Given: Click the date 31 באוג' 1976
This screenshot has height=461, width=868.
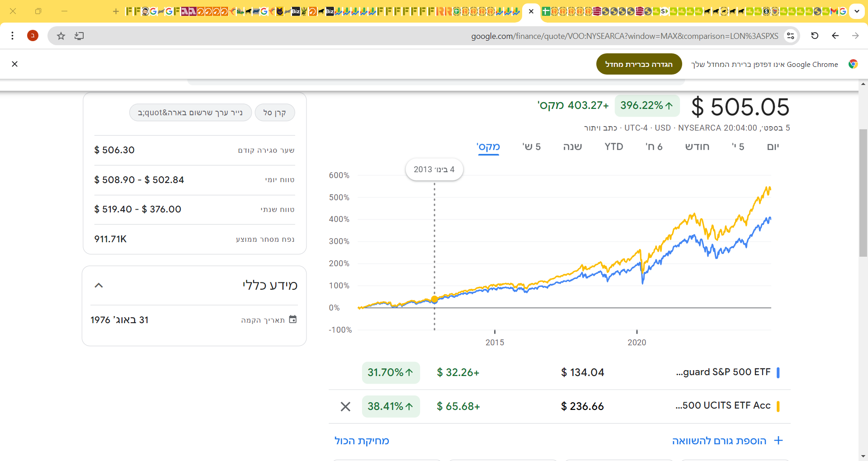Looking at the screenshot, I should 119,320.
